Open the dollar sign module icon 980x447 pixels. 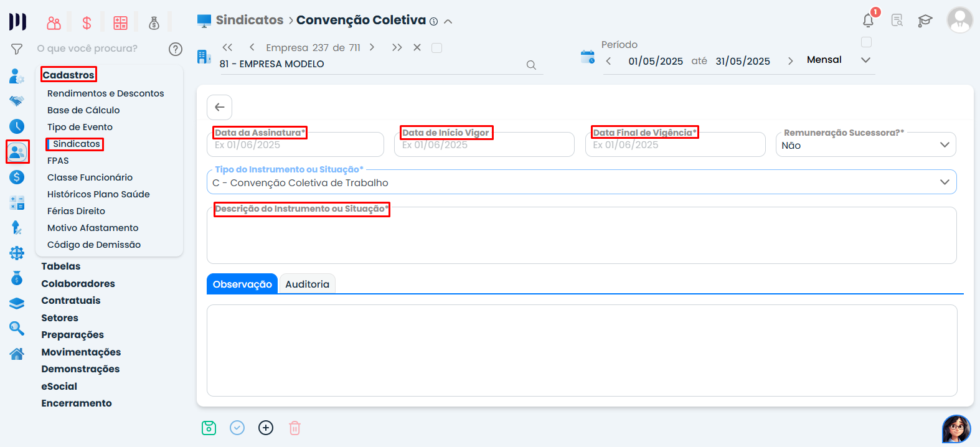[87, 23]
